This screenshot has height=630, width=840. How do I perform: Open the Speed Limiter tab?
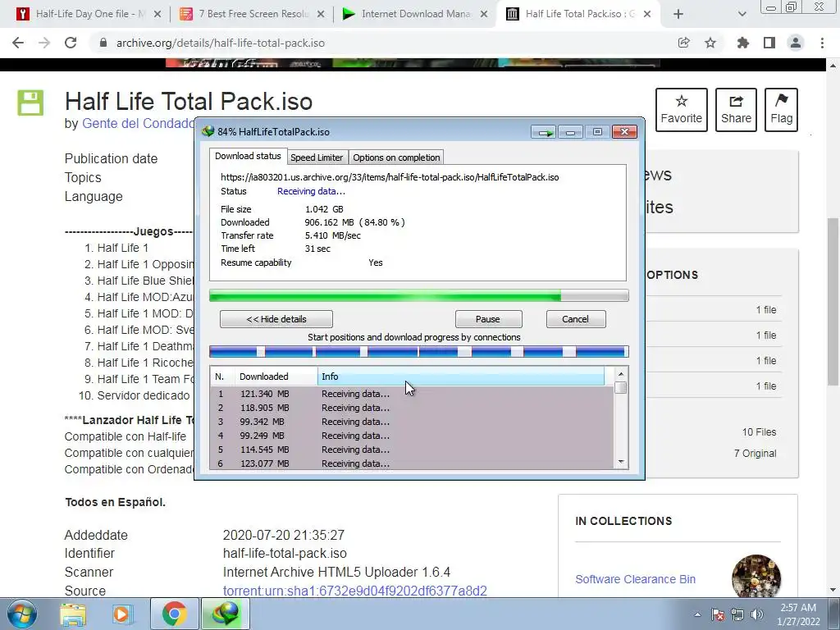317,157
